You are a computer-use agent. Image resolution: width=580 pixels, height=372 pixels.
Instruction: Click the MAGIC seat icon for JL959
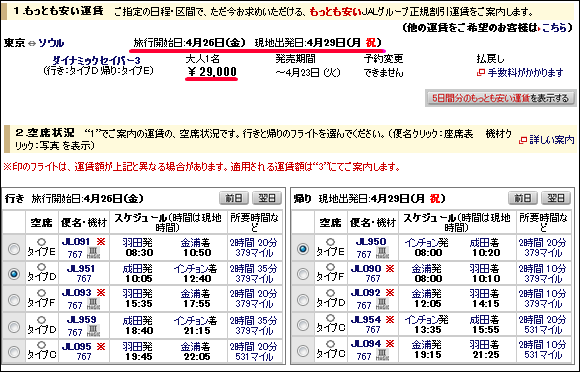click(93, 331)
